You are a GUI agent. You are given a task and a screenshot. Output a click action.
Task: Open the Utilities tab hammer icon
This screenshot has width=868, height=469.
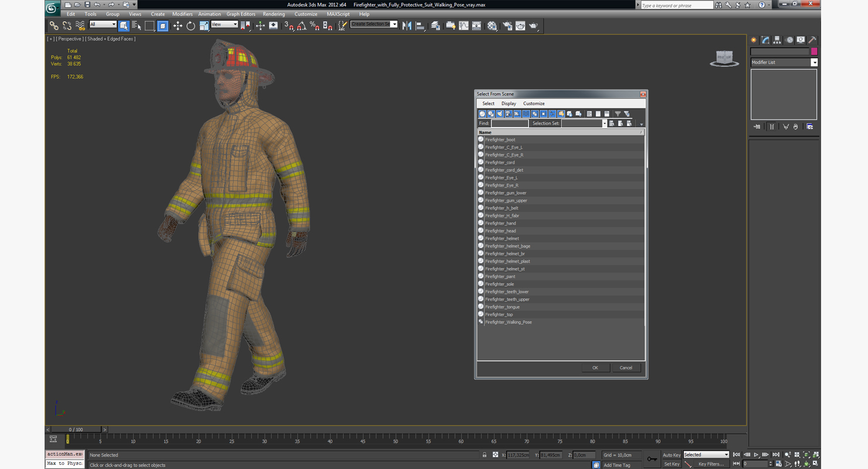coord(812,40)
